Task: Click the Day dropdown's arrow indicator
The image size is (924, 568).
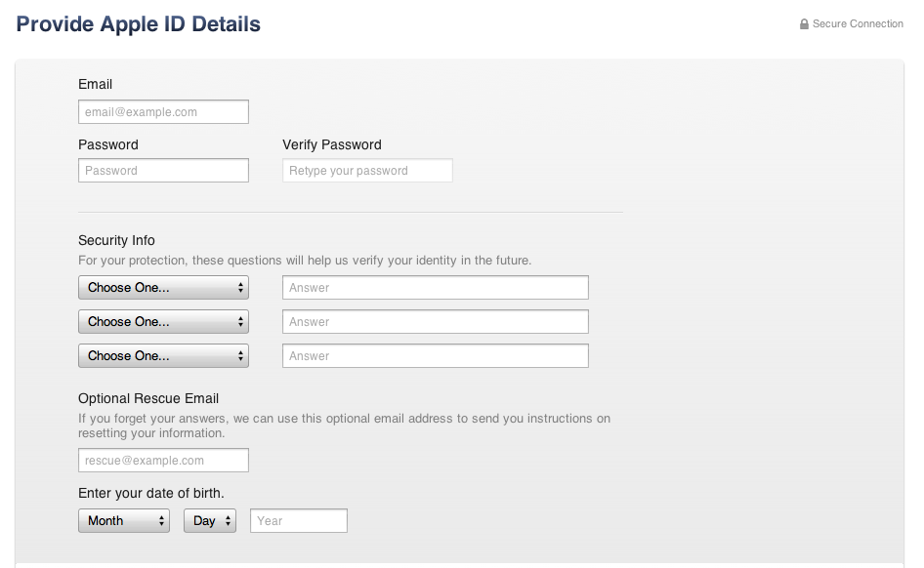Action: click(x=229, y=521)
